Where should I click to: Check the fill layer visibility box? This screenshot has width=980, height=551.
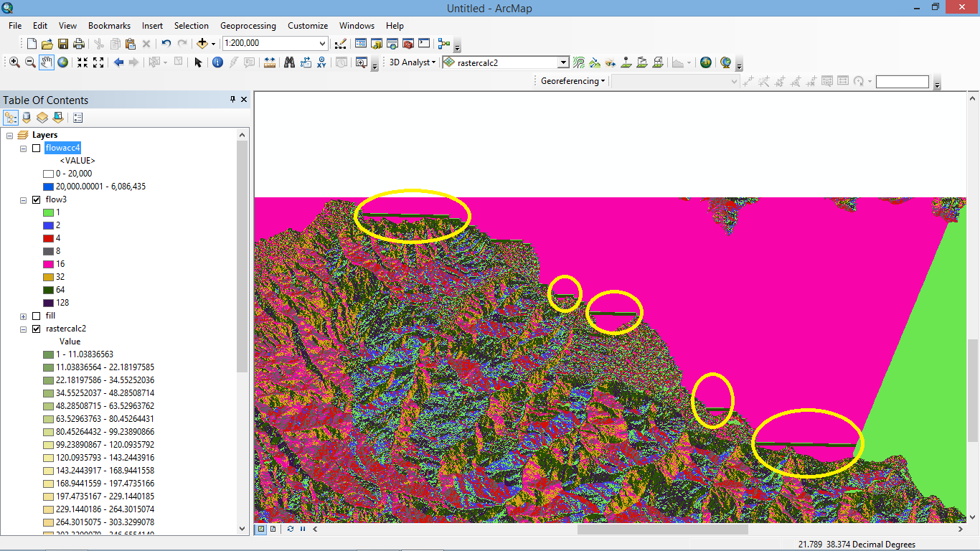pyautogui.click(x=36, y=316)
